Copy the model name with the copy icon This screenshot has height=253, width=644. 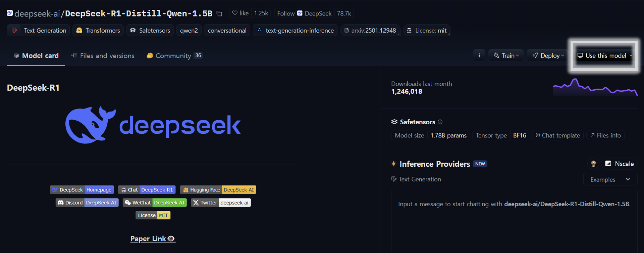219,13
